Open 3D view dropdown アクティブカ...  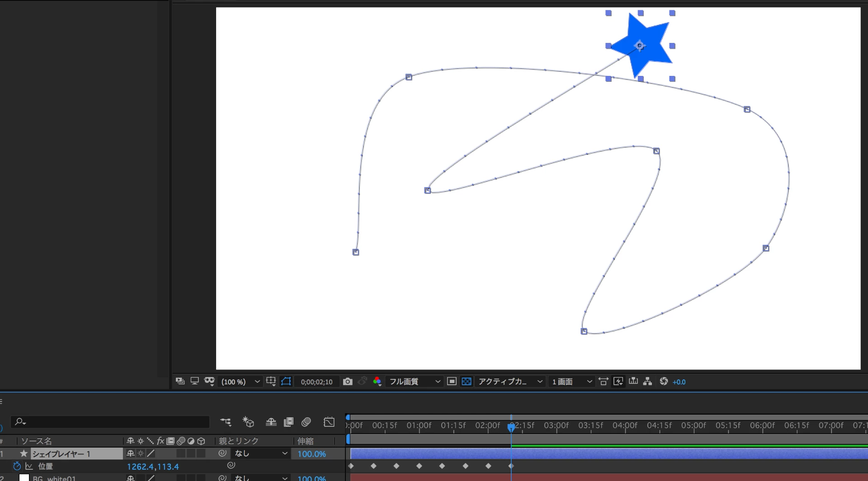[510, 382]
